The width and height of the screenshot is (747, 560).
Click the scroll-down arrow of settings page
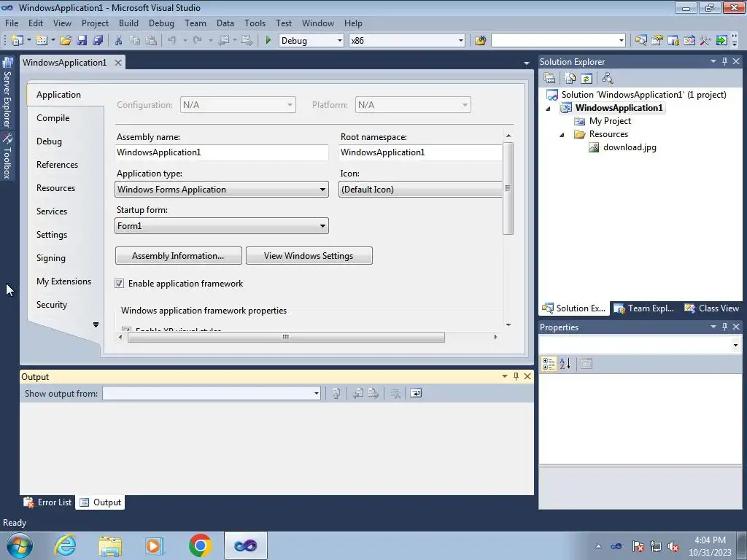click(508, 324)
